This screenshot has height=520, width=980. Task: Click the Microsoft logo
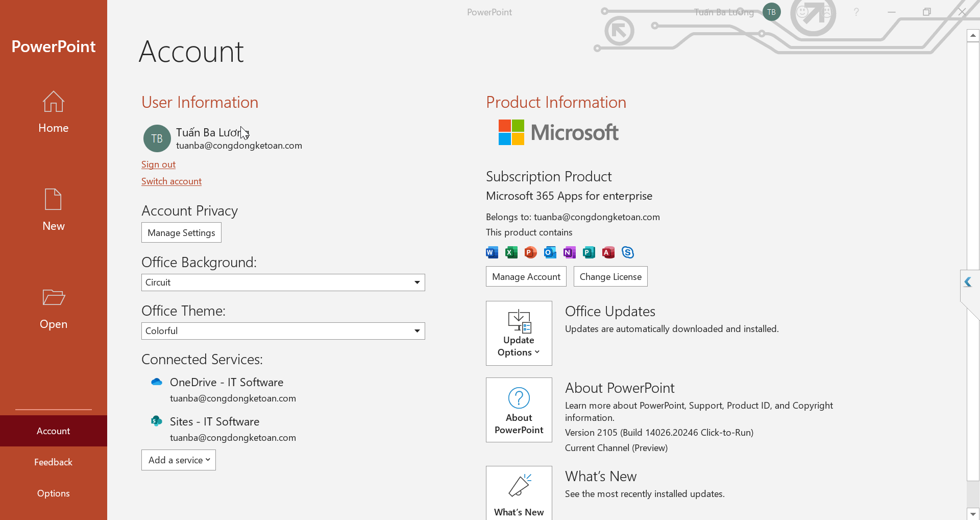tap(558, 132)
